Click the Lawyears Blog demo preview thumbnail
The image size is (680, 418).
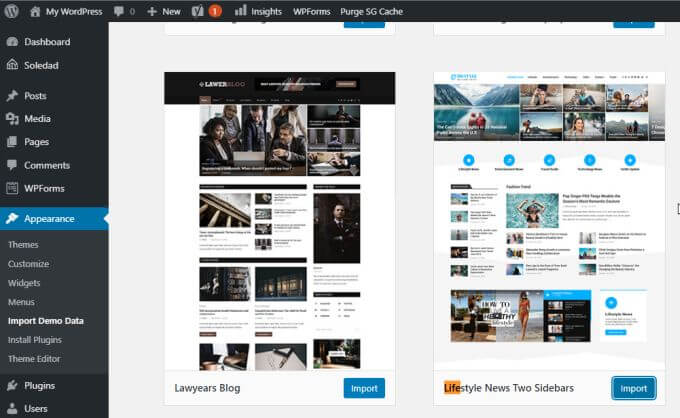pyautogui.click(x=280, y=221)
